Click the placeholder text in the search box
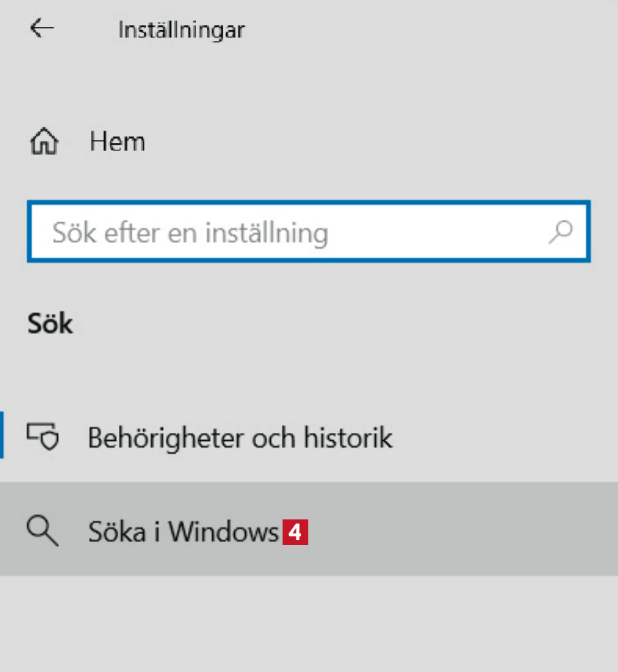Image resolution: width=618 pixels, height=672 pixels. 190,233
